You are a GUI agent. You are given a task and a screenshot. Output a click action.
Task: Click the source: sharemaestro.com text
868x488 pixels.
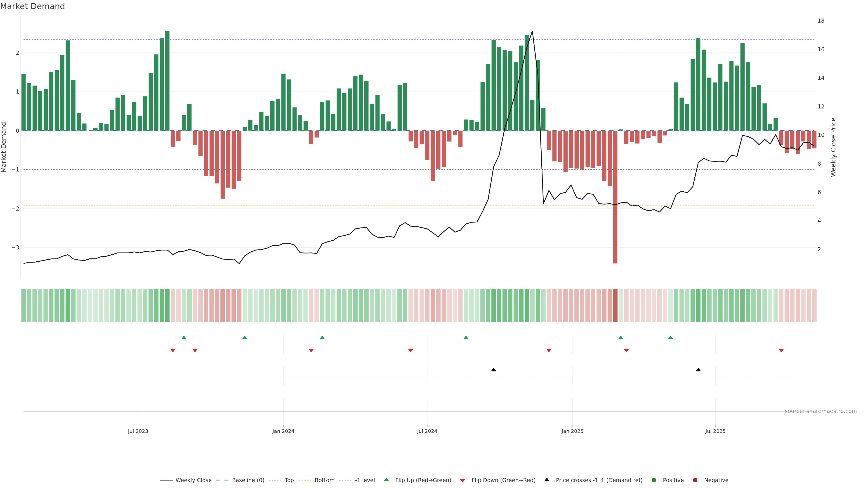click(821, 411)
